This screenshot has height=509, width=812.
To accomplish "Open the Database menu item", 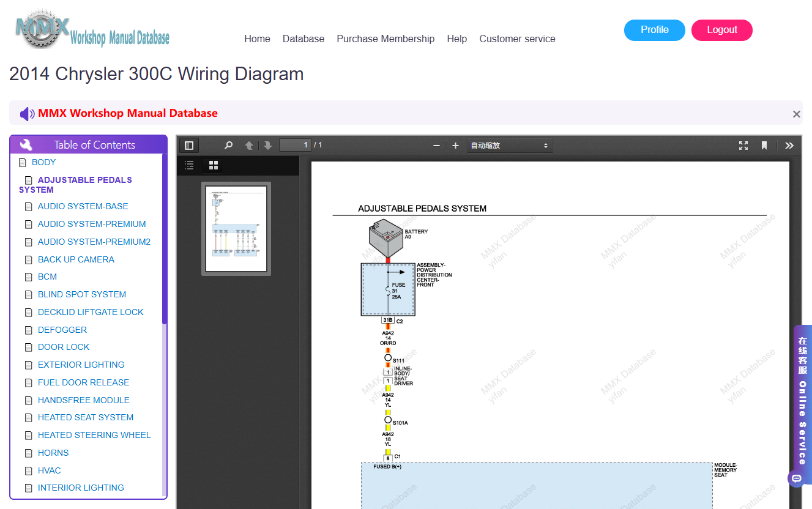I will (x=304, y=39).
